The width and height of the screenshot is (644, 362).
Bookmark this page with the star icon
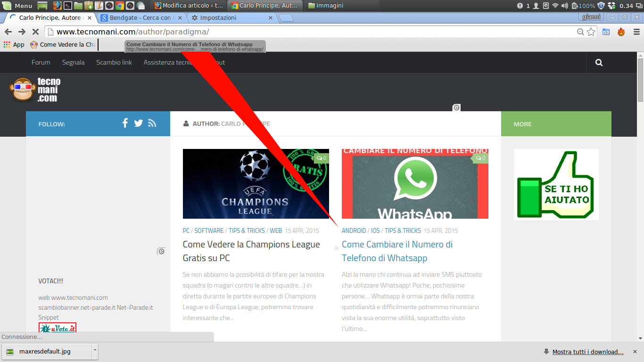591,32
